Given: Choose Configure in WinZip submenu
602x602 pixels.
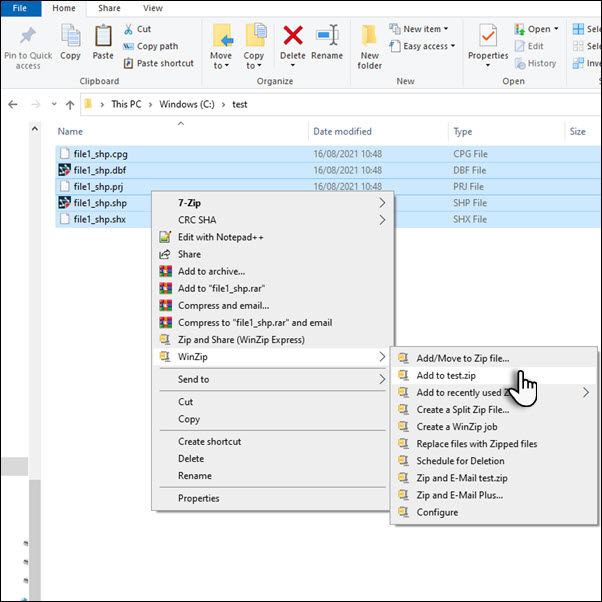Looking at the screenshot, I should [x=494, y=512].
